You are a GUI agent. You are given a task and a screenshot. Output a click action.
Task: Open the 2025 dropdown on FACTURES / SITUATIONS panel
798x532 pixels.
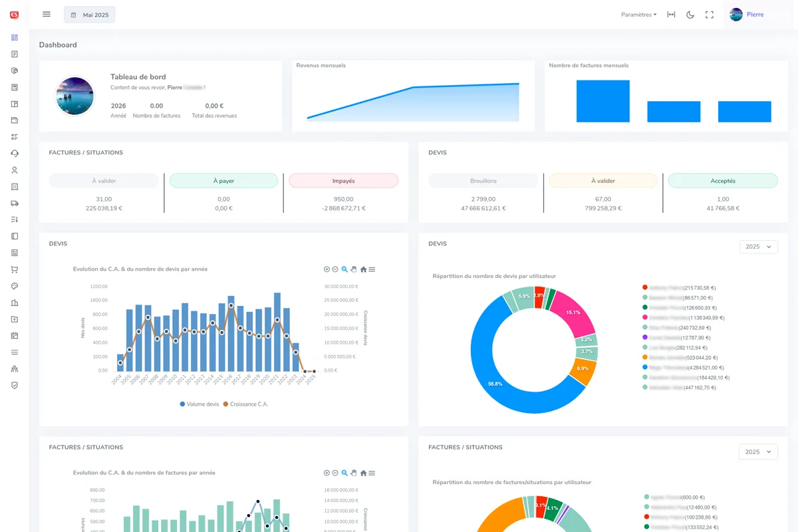(758, 452)
